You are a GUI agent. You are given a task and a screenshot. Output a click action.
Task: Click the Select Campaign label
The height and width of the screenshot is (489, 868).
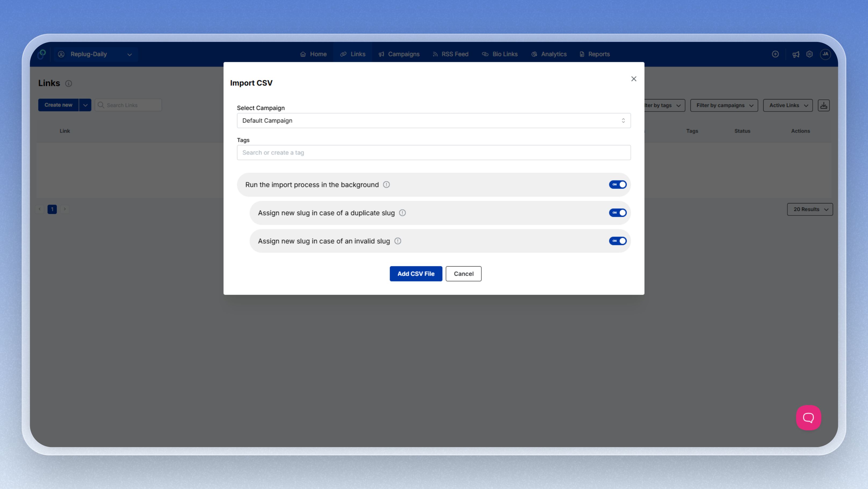[261, 108]
